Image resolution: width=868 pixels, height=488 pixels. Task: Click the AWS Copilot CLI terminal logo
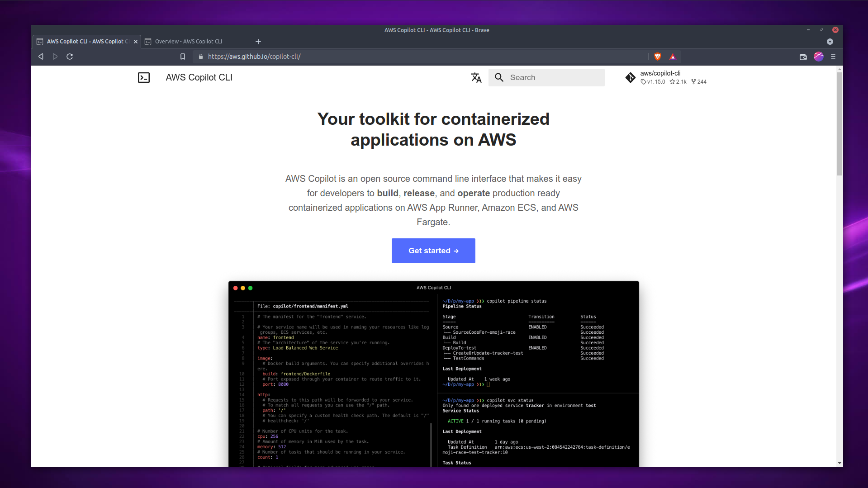[x=144, y=77]
